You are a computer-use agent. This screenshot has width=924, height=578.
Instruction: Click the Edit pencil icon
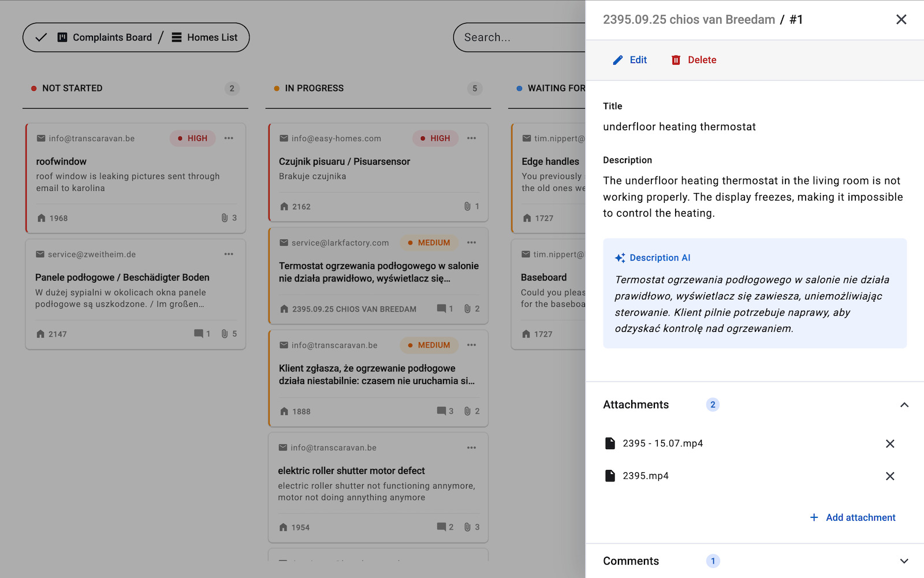[618, 60]
